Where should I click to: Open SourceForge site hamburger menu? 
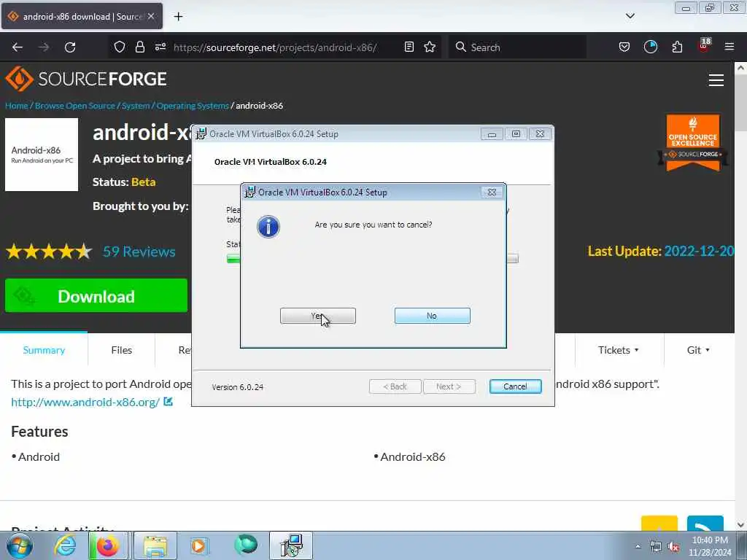point(716,80)
